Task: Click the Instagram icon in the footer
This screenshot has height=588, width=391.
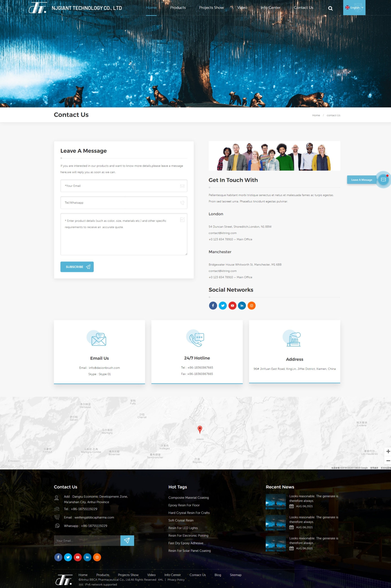Action: click(97, 557)
